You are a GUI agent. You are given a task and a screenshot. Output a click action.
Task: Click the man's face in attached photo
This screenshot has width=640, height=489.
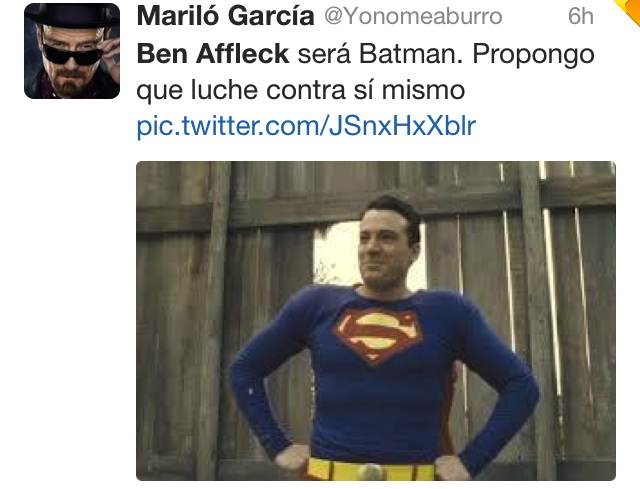click(x=385, y=245)
